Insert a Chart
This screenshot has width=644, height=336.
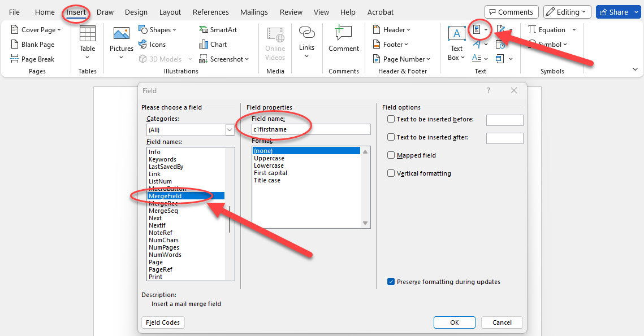pos(213,44)
